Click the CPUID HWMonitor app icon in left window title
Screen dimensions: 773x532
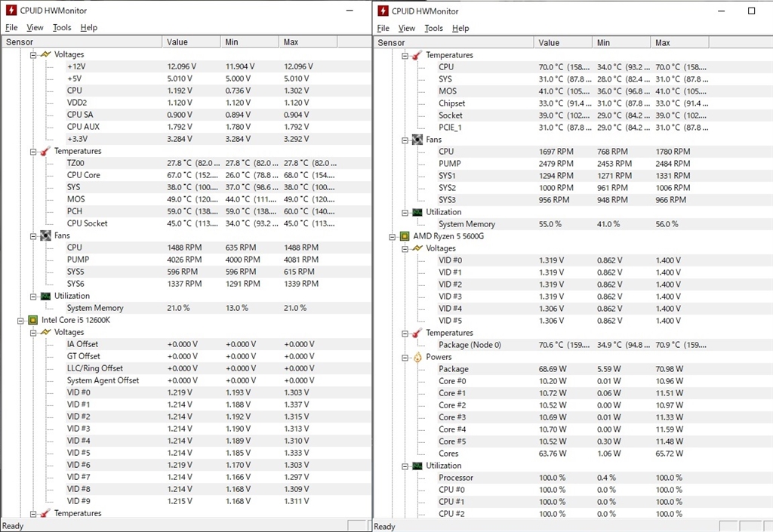11,10
